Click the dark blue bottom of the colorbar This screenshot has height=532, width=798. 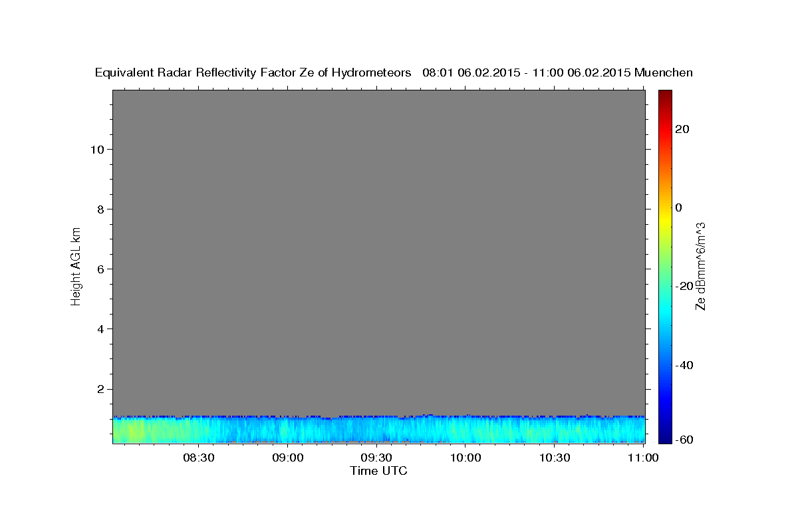coord(665,436)
